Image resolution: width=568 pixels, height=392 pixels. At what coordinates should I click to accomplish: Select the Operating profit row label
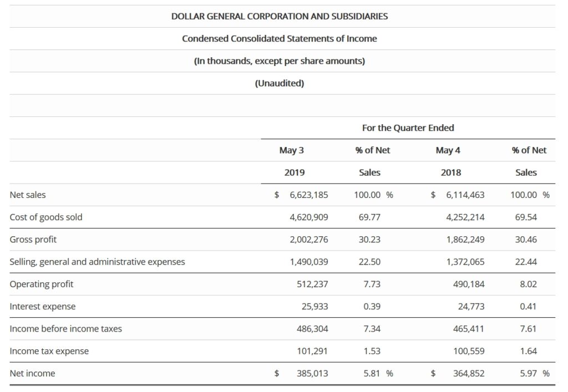42,284
